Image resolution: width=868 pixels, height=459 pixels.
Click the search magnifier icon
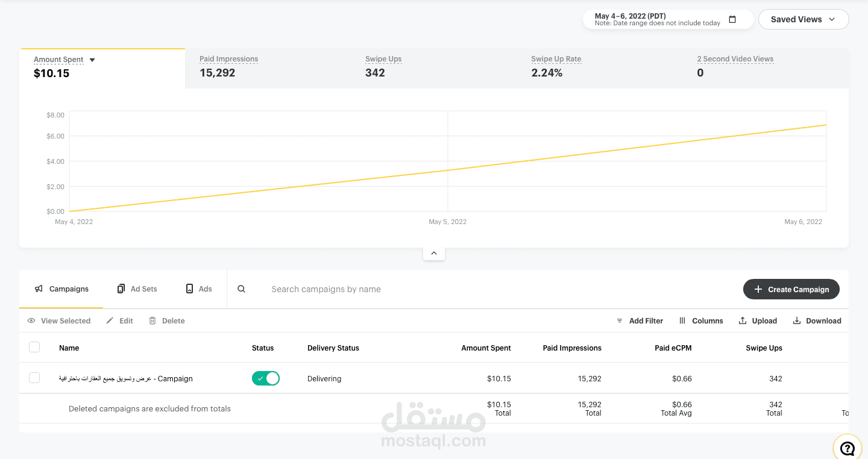(x=241, y=289)
